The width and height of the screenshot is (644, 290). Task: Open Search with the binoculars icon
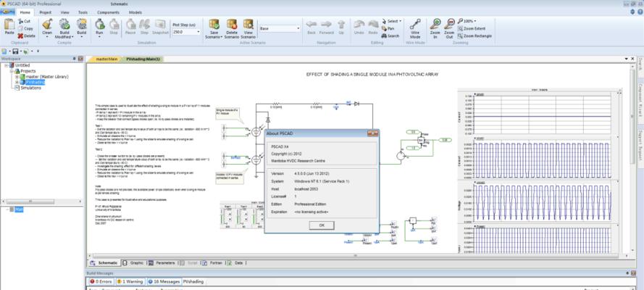click(x=384, y=36)
